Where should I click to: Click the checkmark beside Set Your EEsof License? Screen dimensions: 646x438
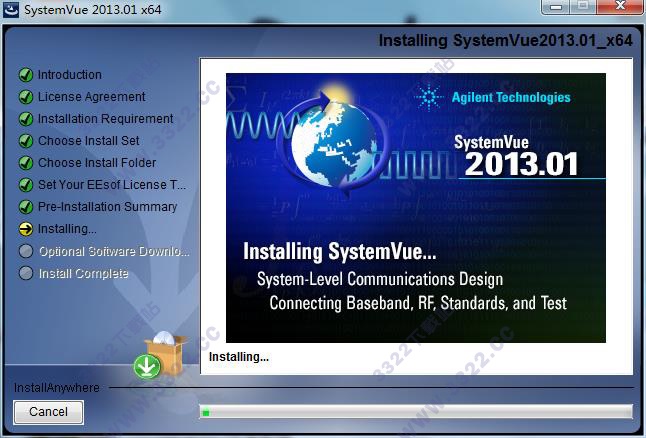tap(26, 185)
